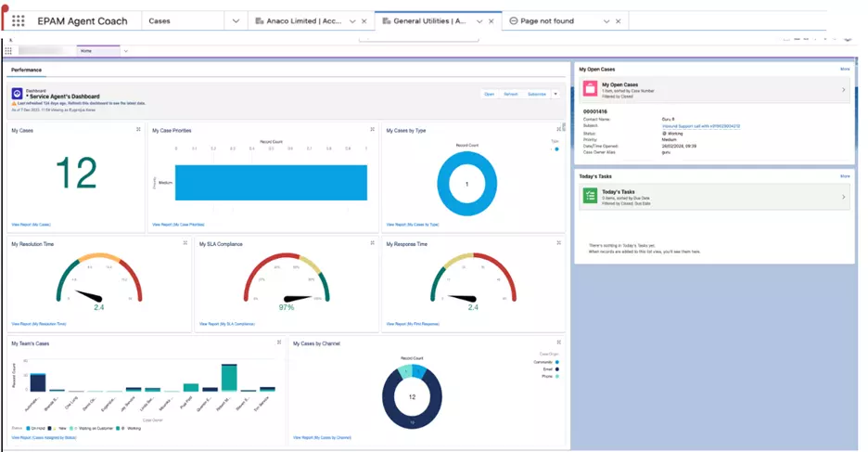Screen dimensions: 868x452
Task: Click the pink My Open Cases icon
Action: pyautogui.click(x=590, y=88)
